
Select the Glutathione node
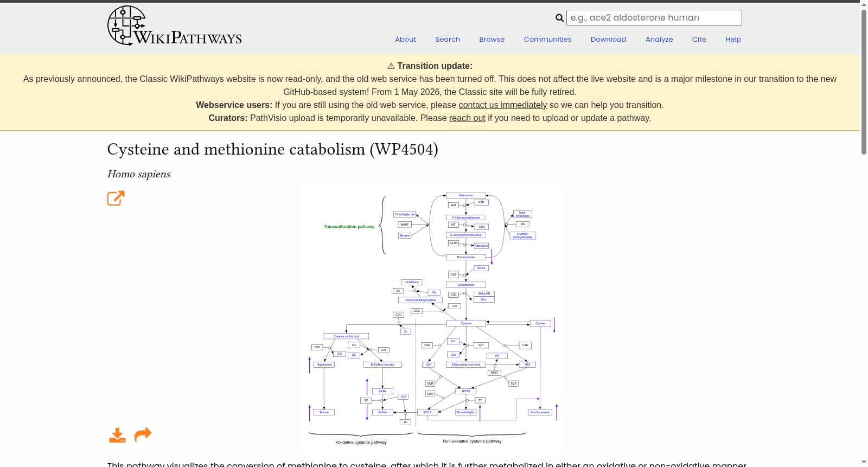pyautogui.click(x=412, y=282)
